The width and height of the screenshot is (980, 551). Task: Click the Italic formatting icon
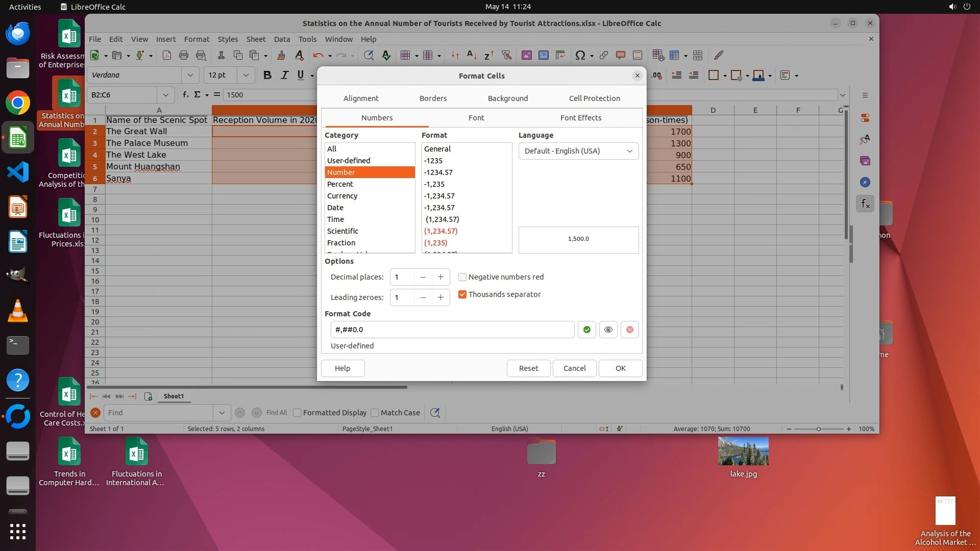point(284,75)
